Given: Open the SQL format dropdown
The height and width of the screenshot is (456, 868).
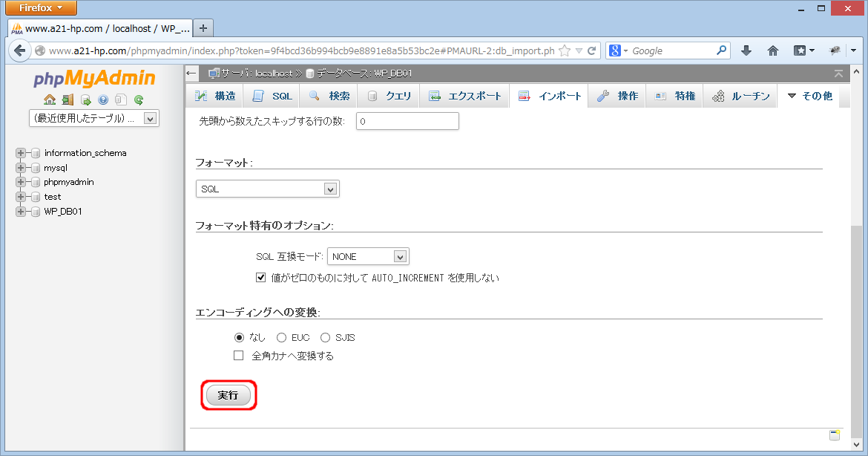Looking at the screenshot, I should [267, 189].
